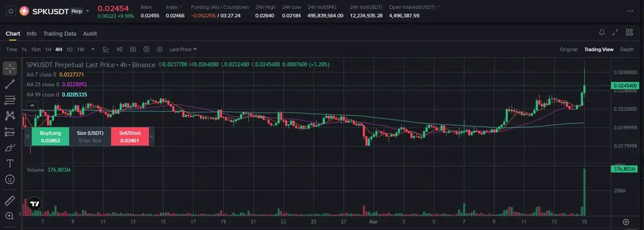
Task: Open the price alert bell icon
Action: tap(602, 32)
